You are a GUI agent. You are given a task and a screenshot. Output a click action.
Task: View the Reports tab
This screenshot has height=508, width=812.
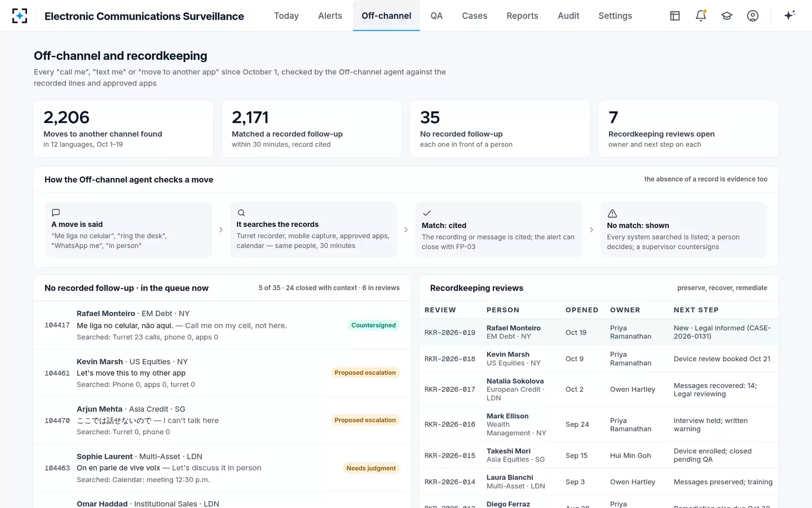click(522, 16)
